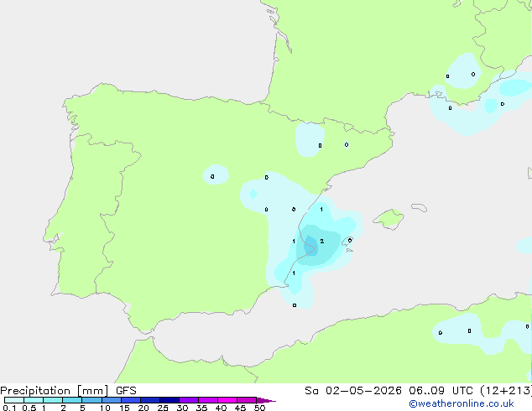Click the over-50 arrow end of legend
532x411 pixels.
tap(266, 400)
